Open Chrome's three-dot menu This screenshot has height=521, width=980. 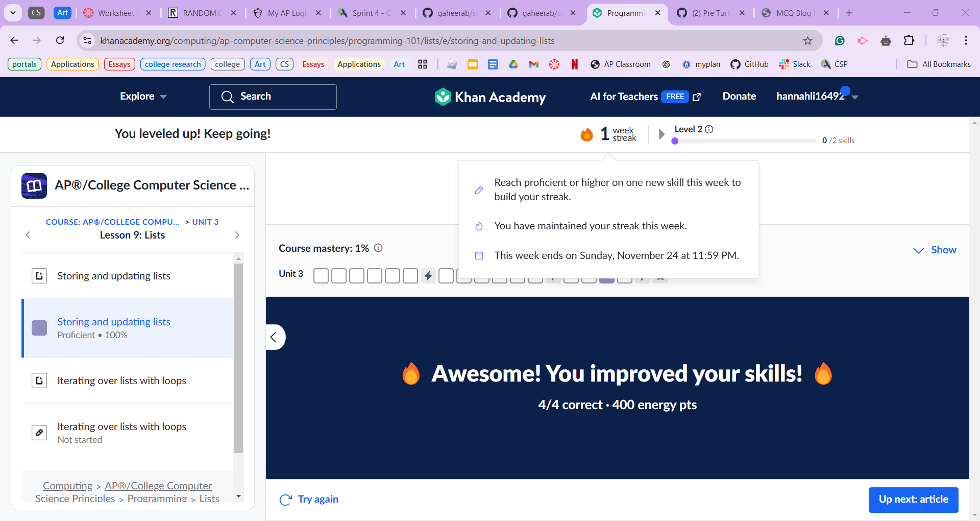[966, 41]
